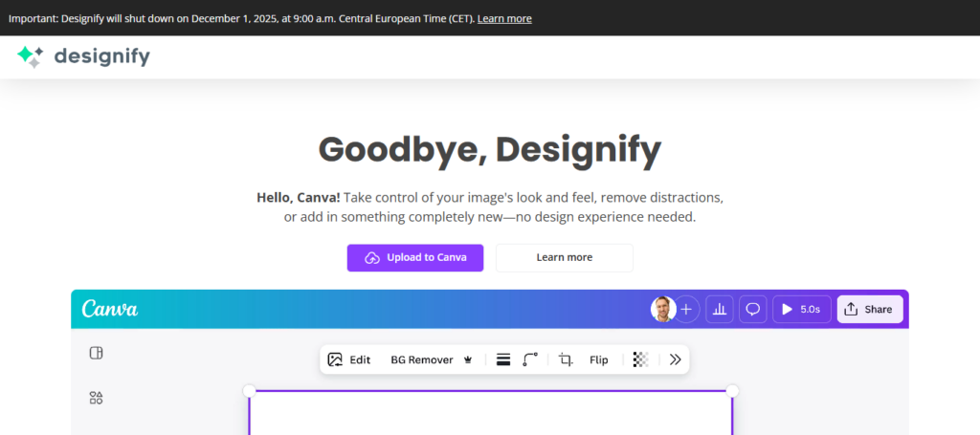Screen dimensions: 980x435
Task: Click the 5.0s play button
Action: point(802,309)
